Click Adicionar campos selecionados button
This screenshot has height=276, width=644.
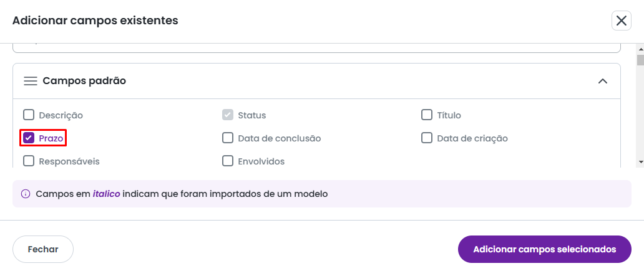click(x=544, y=249)
